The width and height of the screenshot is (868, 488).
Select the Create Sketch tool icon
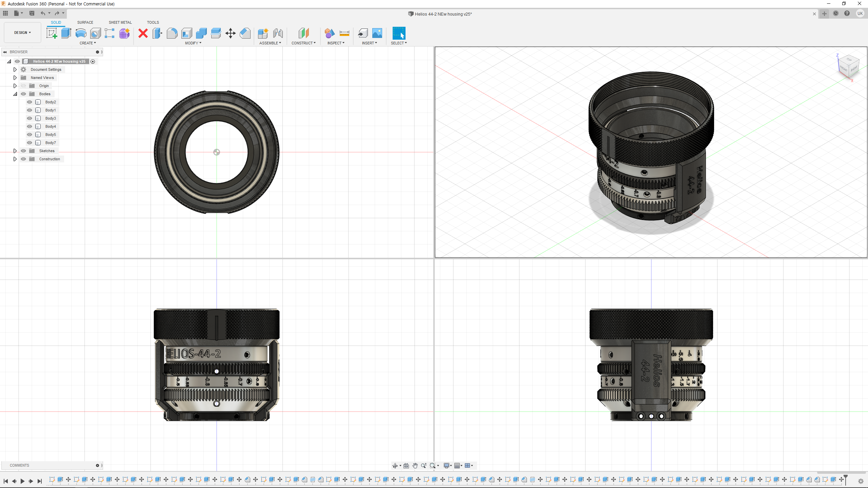pyautogui.click(x=52, y=33)
